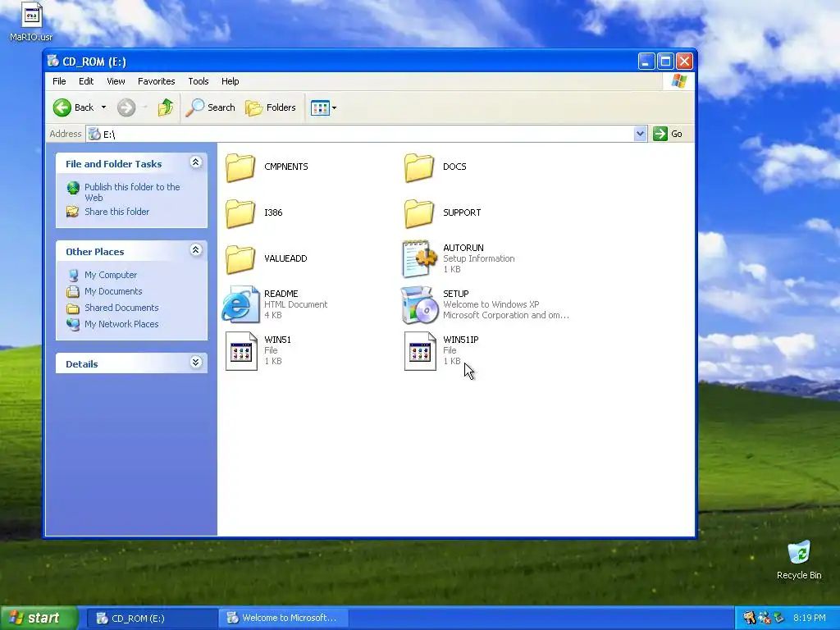Click the taskbar clock showing 8:19 PM

(x=809, y=619)
